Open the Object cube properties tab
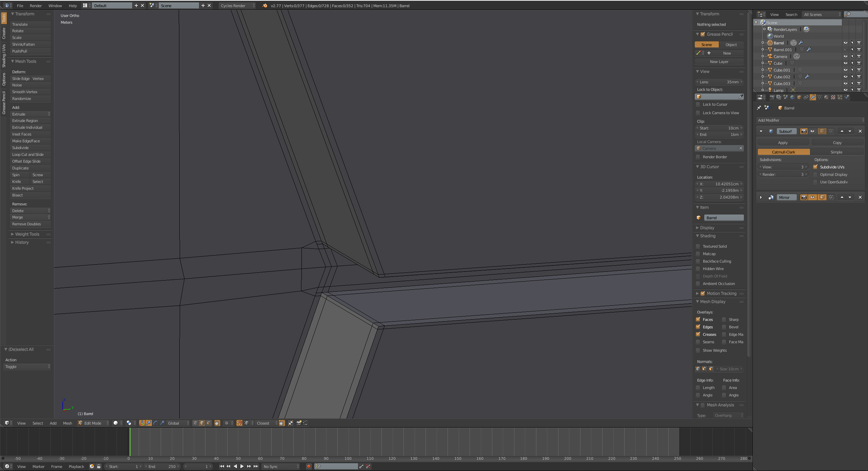Image resolution: width=868 pixels, height=471 pixels. 799,97
